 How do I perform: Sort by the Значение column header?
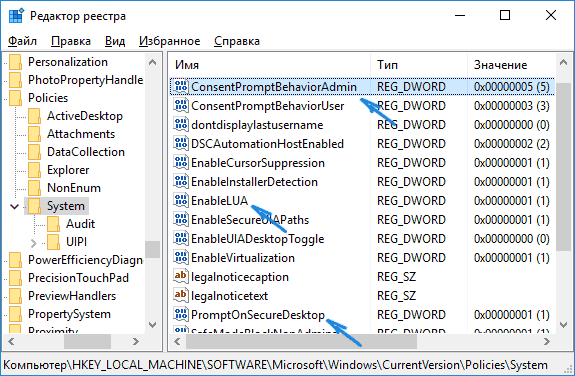click(512, 65)
